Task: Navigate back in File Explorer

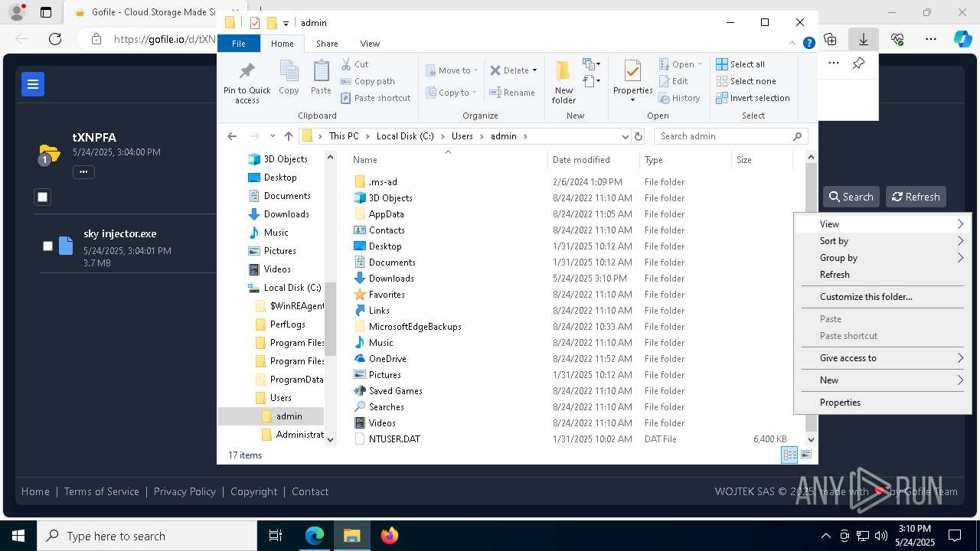Action: coord(232,136)
